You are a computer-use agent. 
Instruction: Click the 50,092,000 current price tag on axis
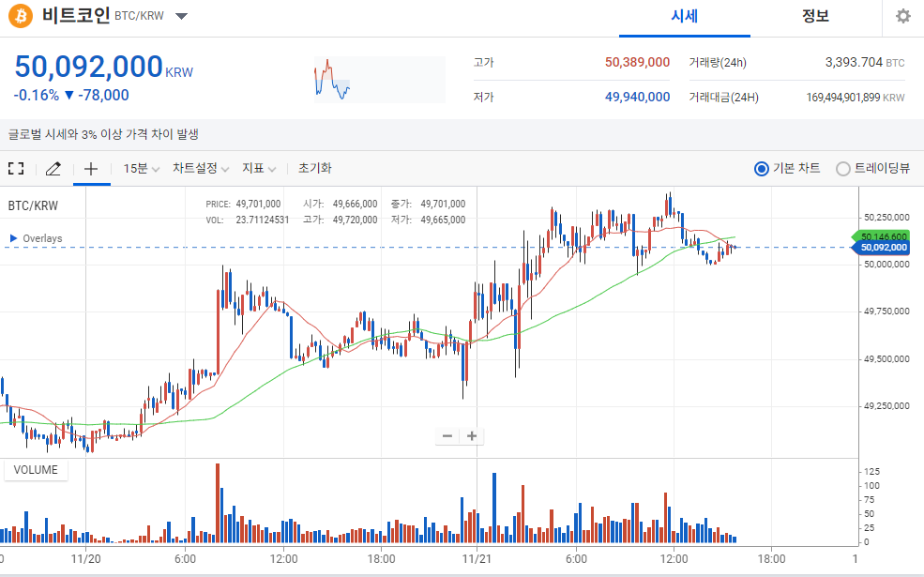coord(881,248)
